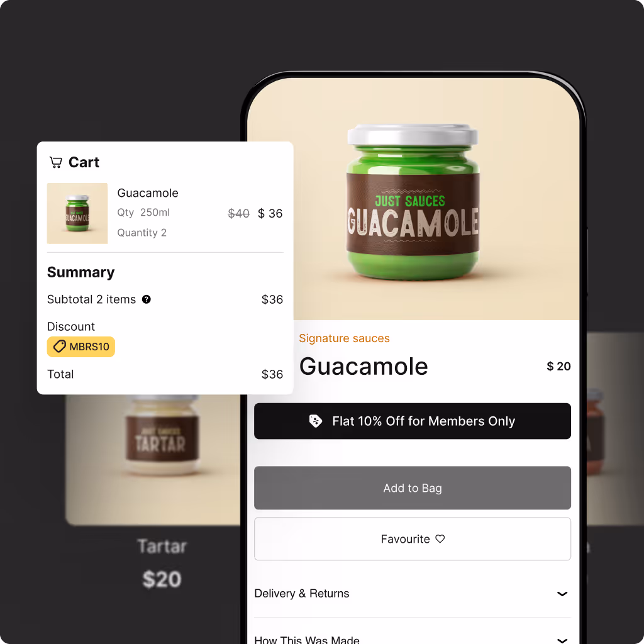Click the discount tag icon in members banner
This screenshot has width=644, height=644.
click(x=316, y=421)
